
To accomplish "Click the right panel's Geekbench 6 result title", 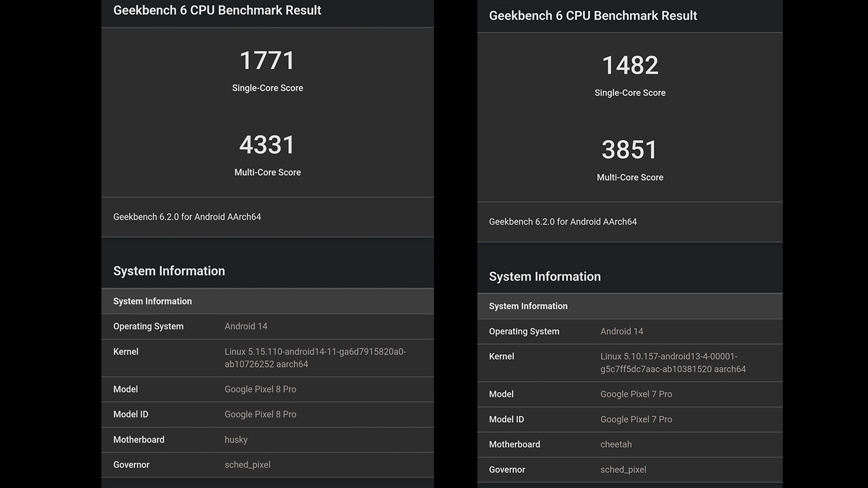I will (593, 16).
